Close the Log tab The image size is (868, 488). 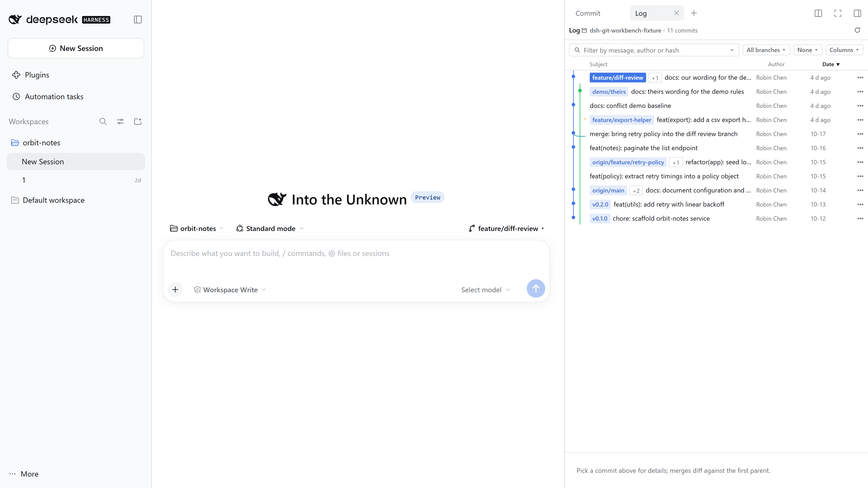click(x=676, y=13)
